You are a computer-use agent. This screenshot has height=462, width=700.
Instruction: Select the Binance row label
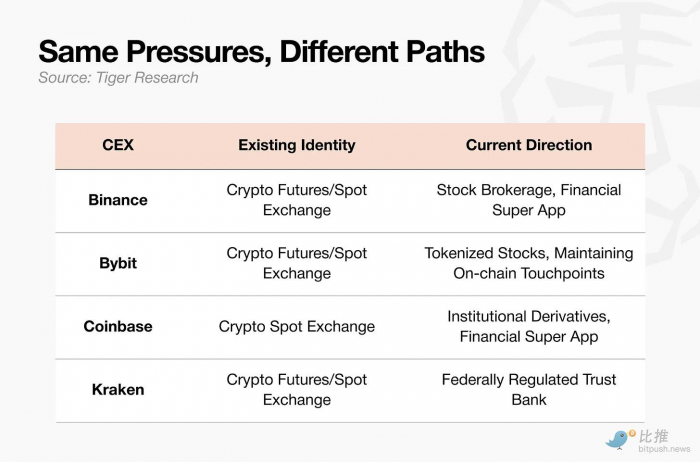tap(118, 200)
